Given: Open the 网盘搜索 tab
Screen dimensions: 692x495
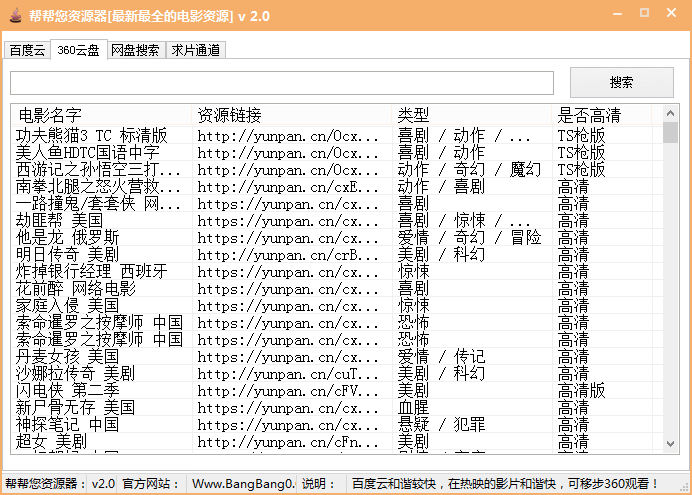Looking at the screenshot, I should click(135, 50).
